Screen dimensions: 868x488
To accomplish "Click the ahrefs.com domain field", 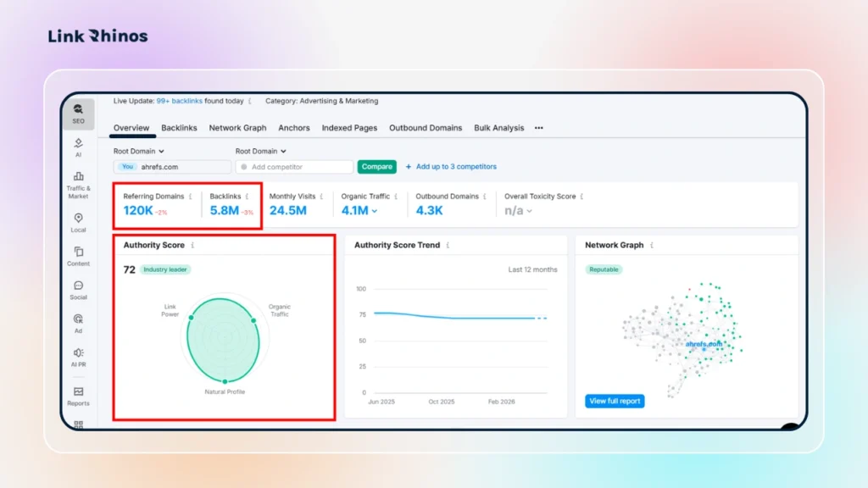I will (x=172, y=167).
